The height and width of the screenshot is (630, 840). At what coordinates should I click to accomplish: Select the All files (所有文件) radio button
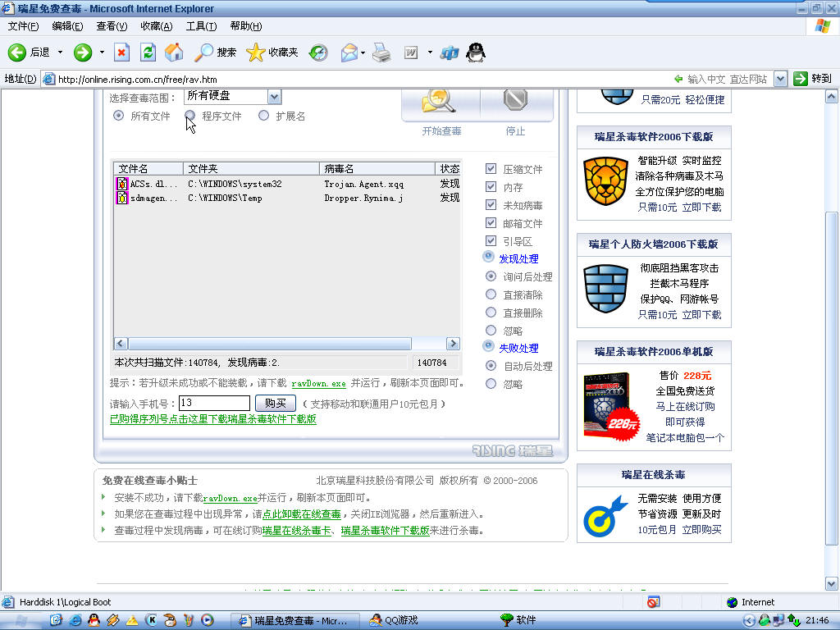[x=118, y=116]
